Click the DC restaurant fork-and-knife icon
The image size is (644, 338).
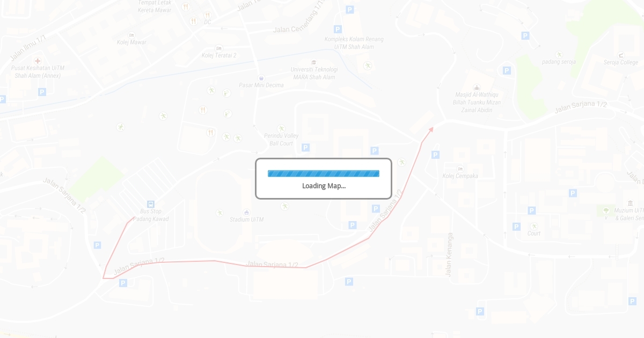point(207,15)
